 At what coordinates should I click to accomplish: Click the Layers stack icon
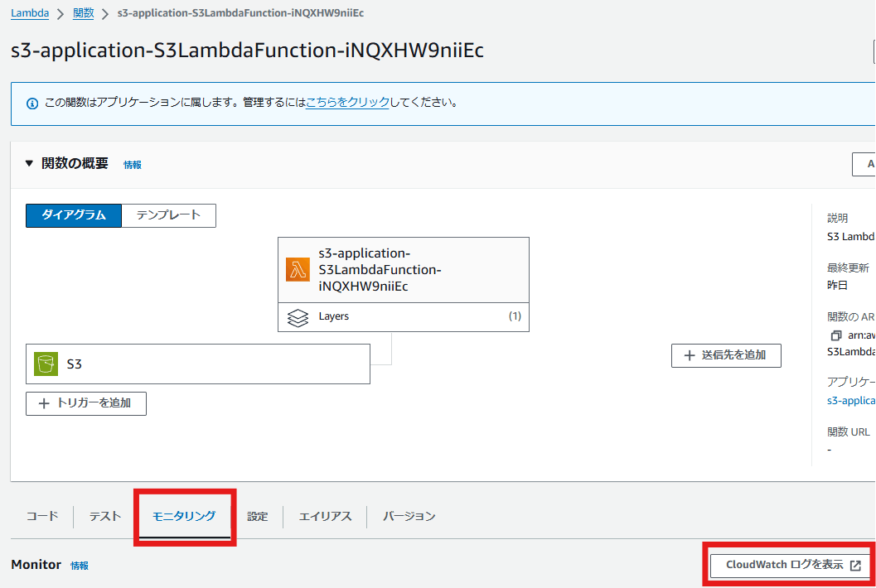(298, 318)
